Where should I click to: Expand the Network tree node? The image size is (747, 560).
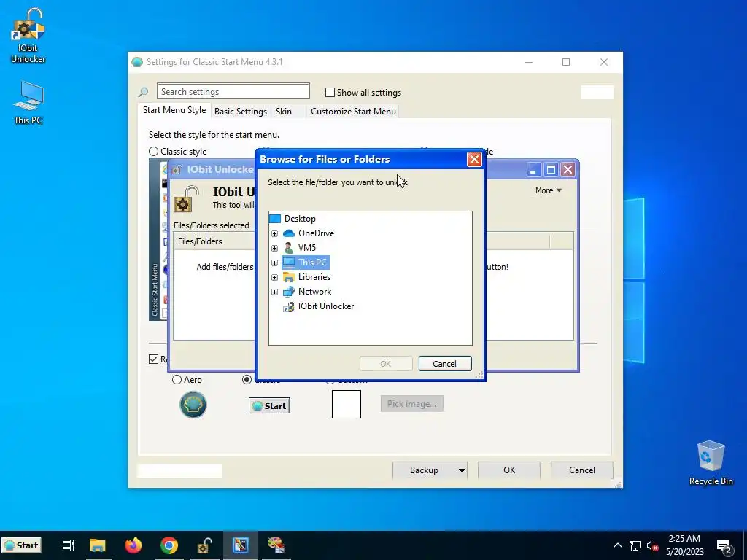[x=274, y=292]
